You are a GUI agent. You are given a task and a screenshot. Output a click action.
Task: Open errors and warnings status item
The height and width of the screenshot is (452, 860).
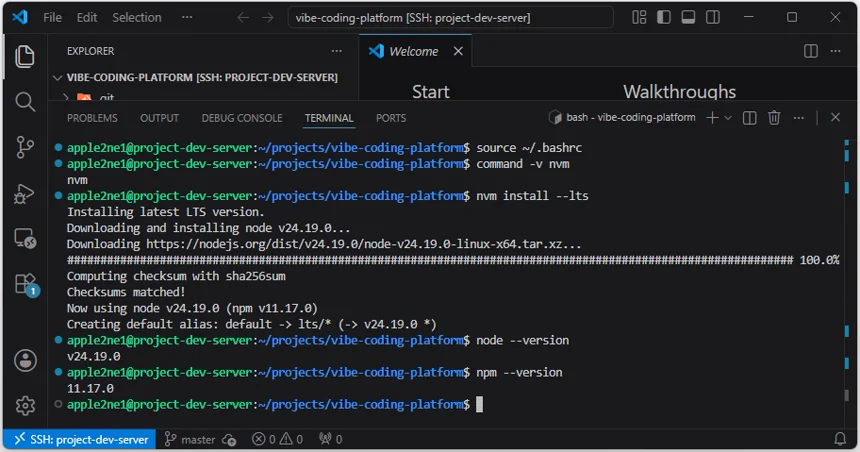[277, 439]
